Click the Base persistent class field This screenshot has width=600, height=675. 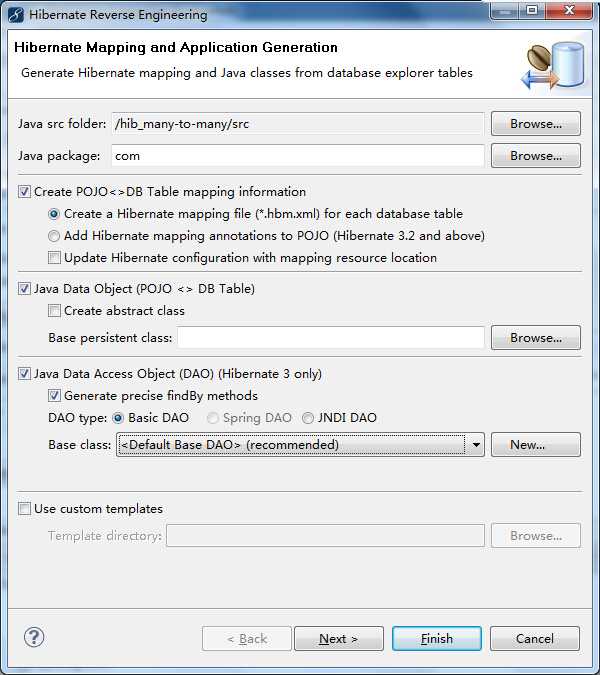331,338
